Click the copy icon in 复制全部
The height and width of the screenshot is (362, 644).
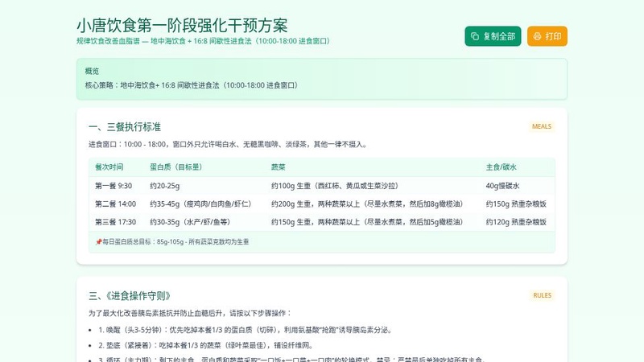[475, 36]
